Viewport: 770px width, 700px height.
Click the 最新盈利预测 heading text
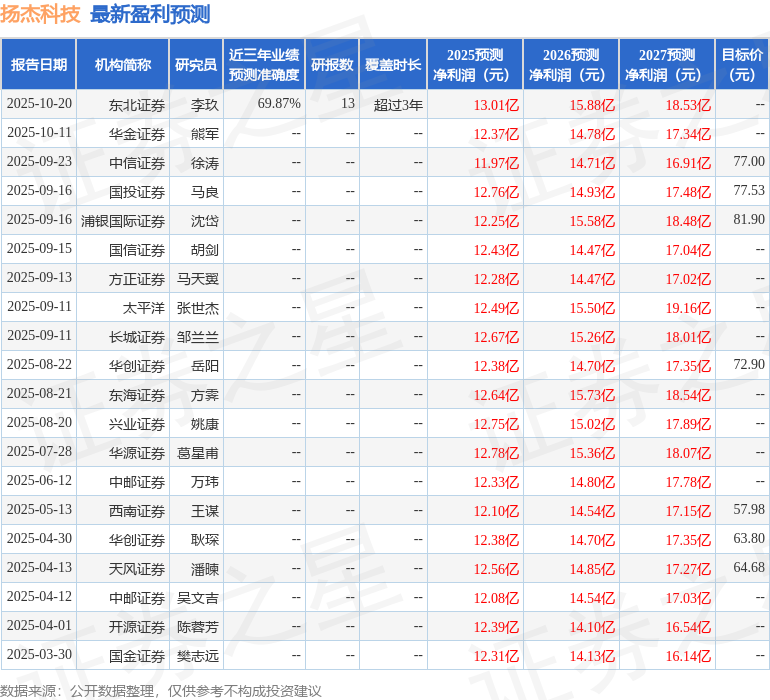(x=150, y=14)
